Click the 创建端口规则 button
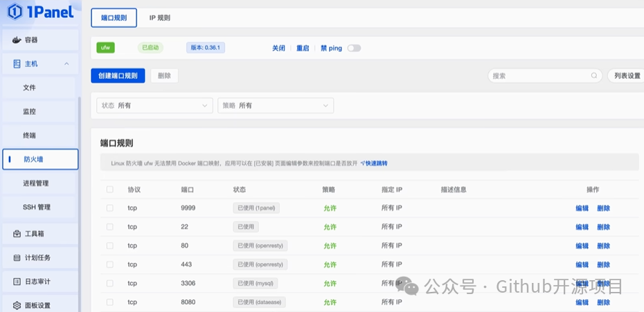The width and height of the screenshot is (644, 312). (x=118, y=75)
